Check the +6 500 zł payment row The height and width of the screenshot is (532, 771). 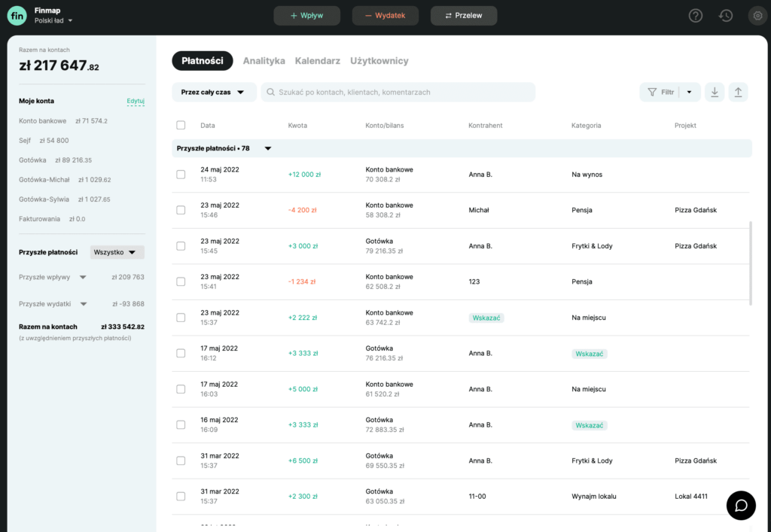181,461
